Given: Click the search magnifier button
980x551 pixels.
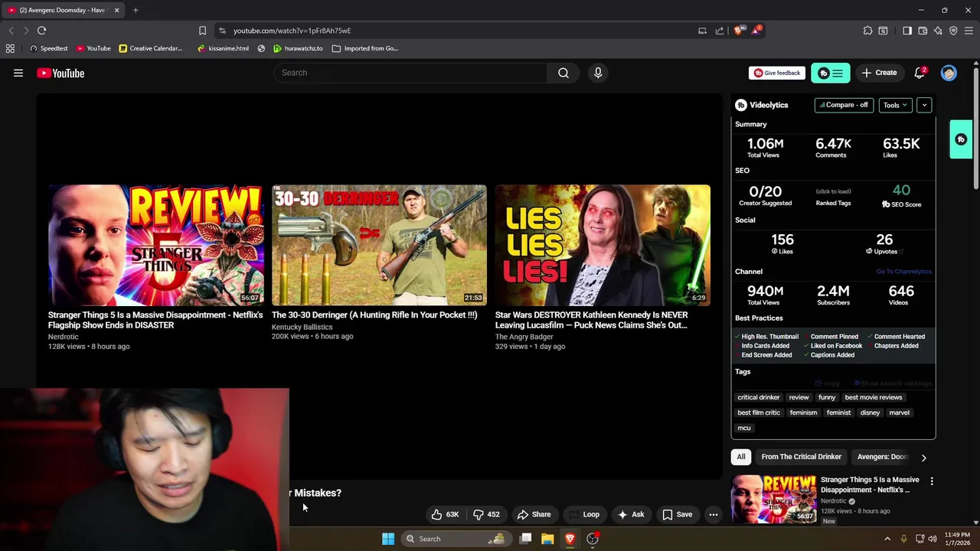Looking at the screenshot, I should point(563,73).
